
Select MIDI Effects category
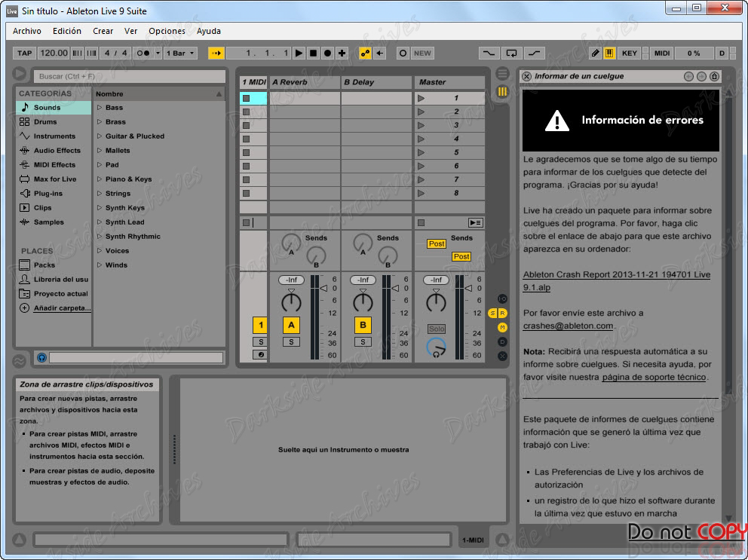[x=54, y=164]
